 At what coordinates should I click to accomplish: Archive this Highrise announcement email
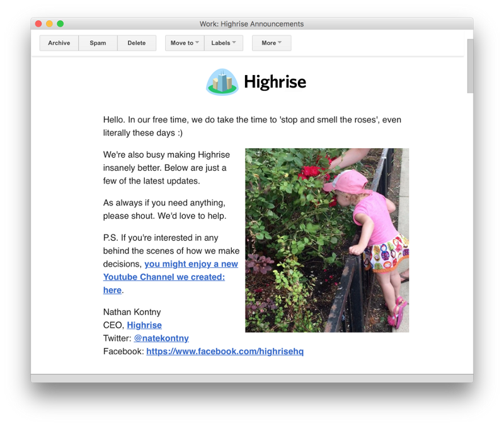[x=59, y=43]
